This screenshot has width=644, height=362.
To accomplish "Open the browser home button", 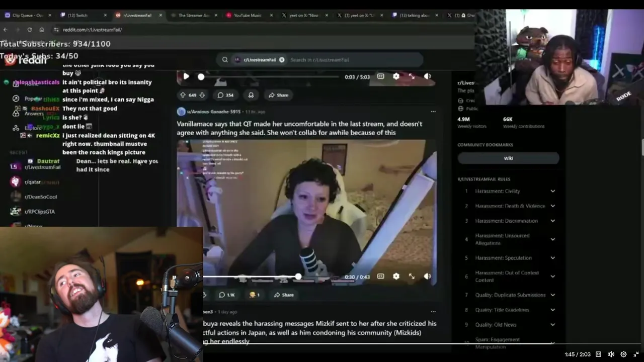I will pyautogui.click(x=42, y=30).
